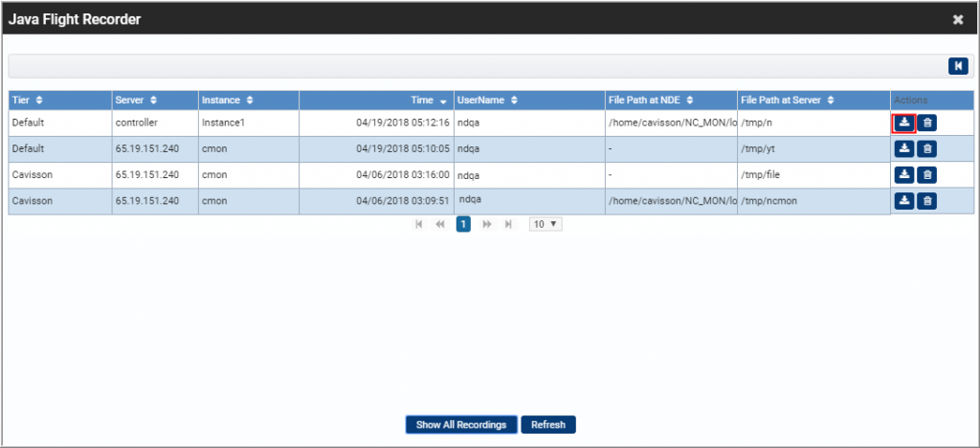Screen dimensions: 980x448
Task: Click time 04/19/2018 05:10:05
Action: coord(403,148)
